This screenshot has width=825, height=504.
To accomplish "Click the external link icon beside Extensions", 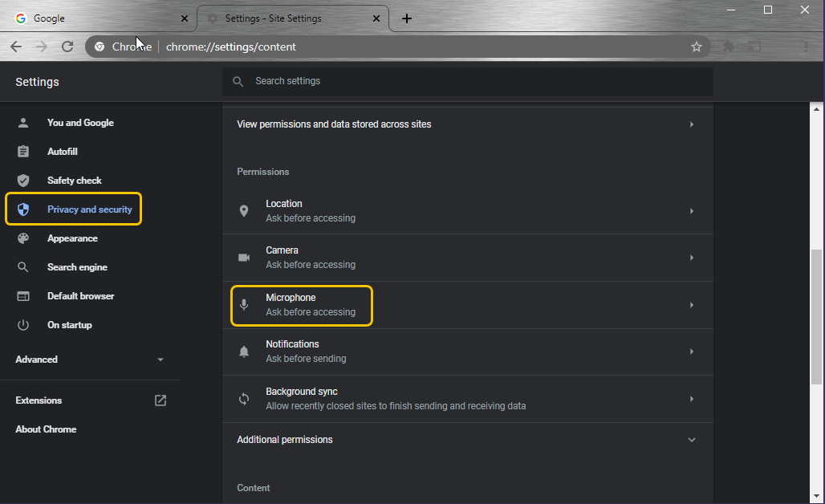I will pyautogui.click(x=161, y=400).
